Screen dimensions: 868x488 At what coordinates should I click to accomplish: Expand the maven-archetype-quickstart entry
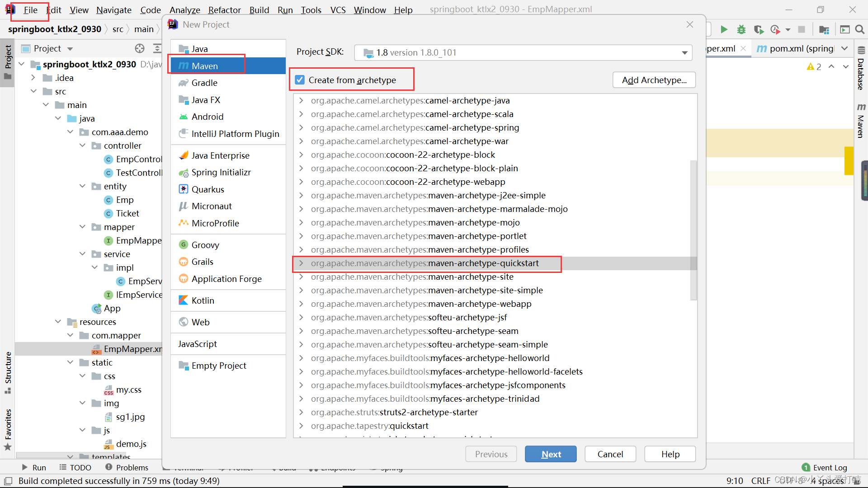tap(301, 263)
